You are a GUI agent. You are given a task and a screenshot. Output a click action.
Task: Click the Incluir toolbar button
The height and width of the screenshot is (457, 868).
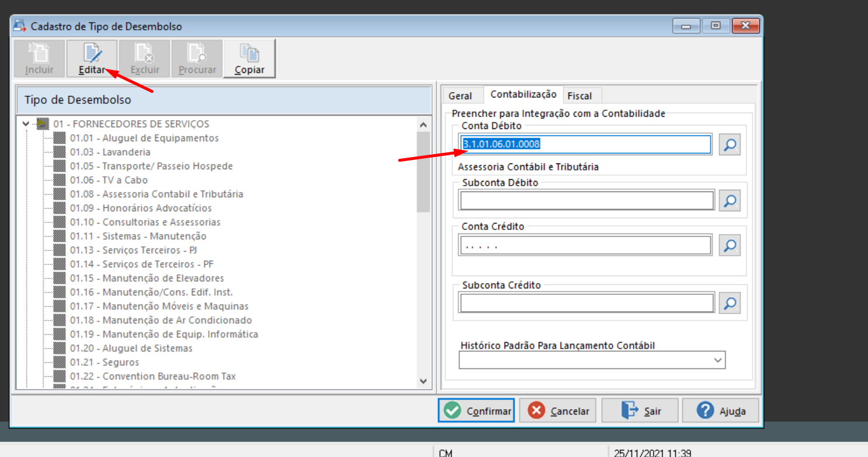[40, 58]
